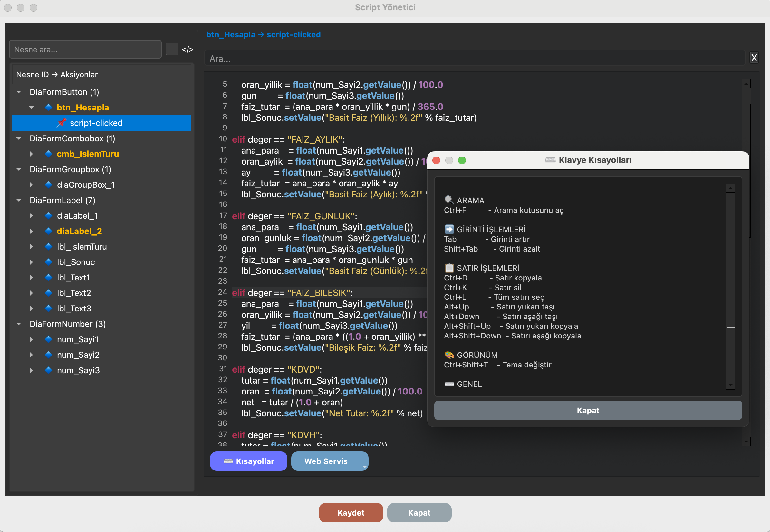Collapse the DiaFormNumber group
The image size is (770, 532).
pos(19,324)
